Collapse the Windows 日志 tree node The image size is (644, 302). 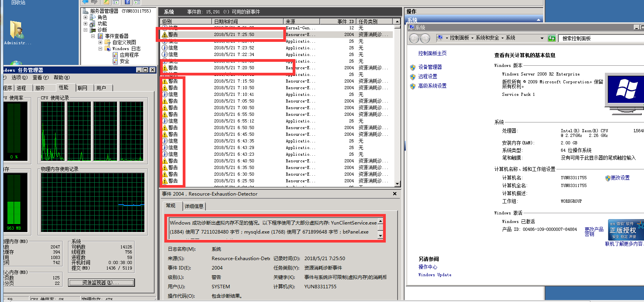[100, 49]
